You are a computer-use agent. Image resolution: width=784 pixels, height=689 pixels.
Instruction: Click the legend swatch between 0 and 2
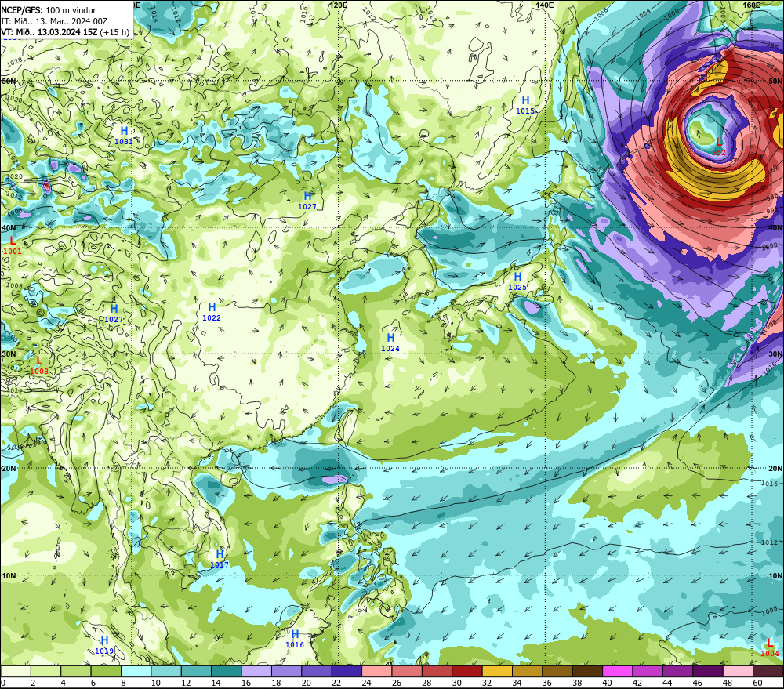pos(16,671)
